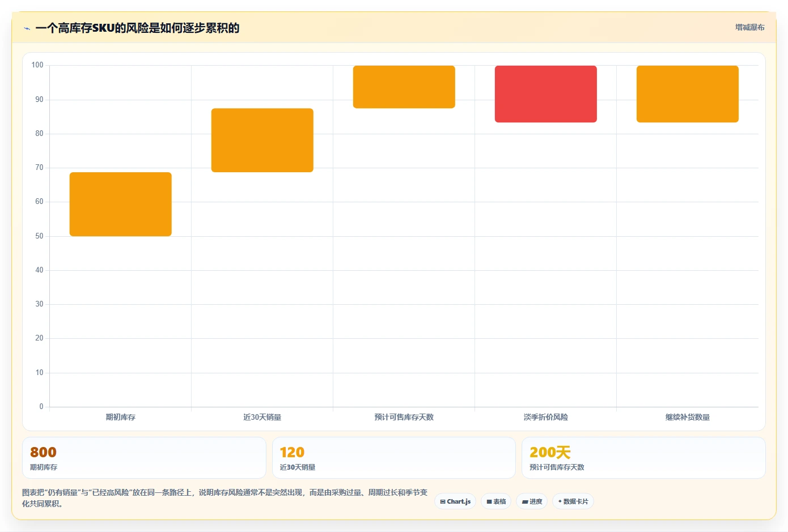788x532 pixels.
Task: Click the y-axis value 70
Action: (x=39, y=168)
